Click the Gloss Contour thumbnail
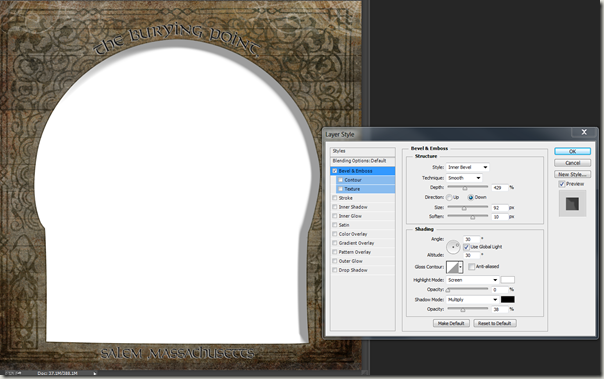Image resolution: width=604 pixels, height=379 pixels. (452, 267)
